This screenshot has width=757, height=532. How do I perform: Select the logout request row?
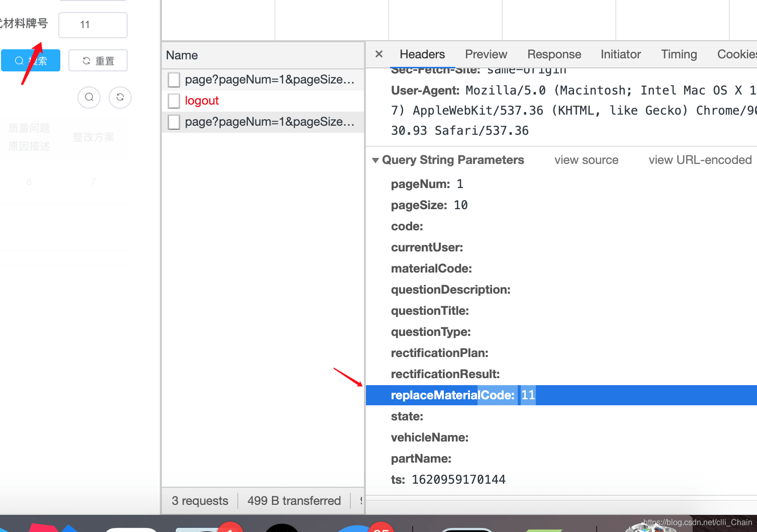click(x=263, y=101)
